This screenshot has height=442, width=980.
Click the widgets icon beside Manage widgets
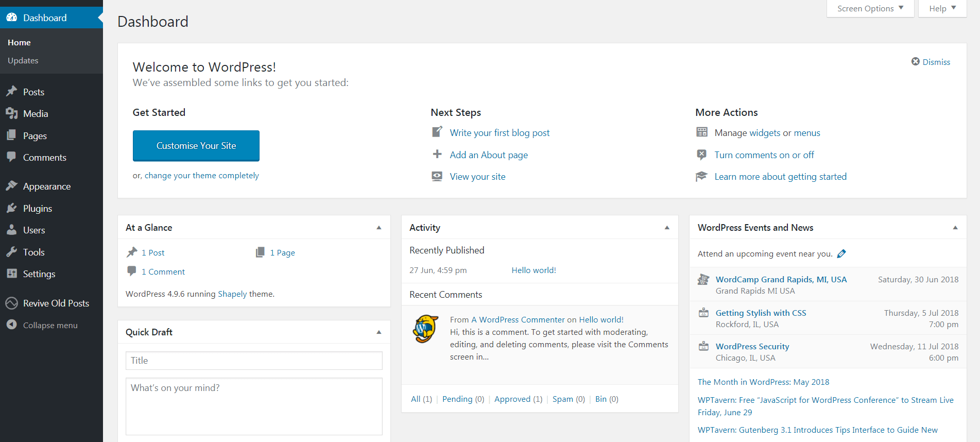tap(702, 132)
